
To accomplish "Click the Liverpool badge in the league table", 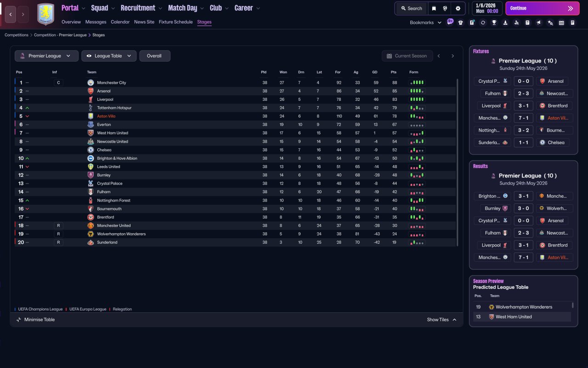I will pyautogui.click(x=90, y=99).
